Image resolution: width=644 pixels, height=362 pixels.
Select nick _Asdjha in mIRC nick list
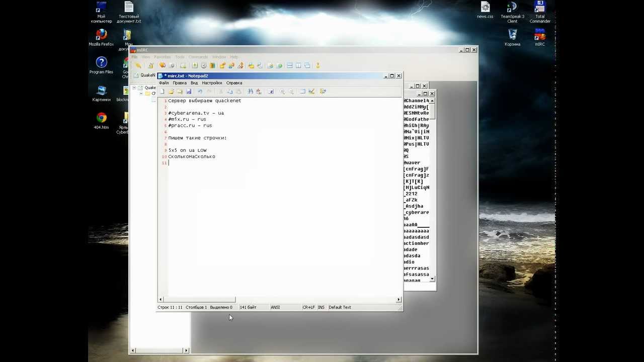click(x=413, y=206)
